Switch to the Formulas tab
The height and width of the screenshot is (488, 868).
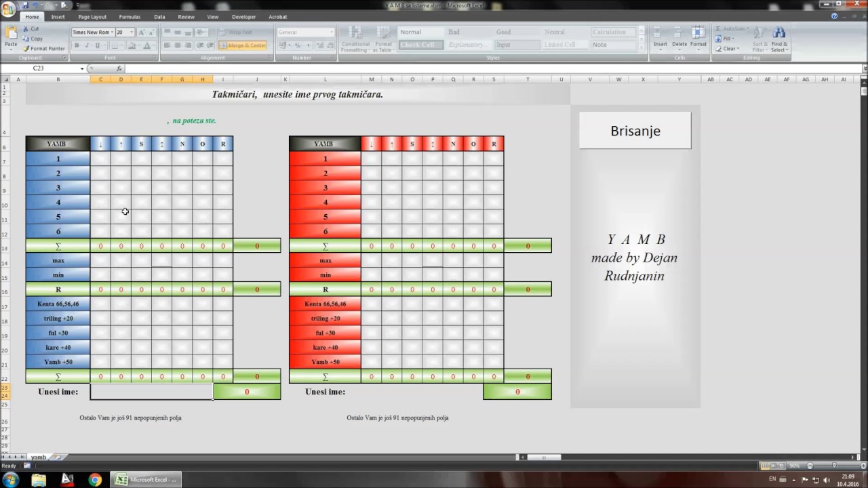point(130,17)
